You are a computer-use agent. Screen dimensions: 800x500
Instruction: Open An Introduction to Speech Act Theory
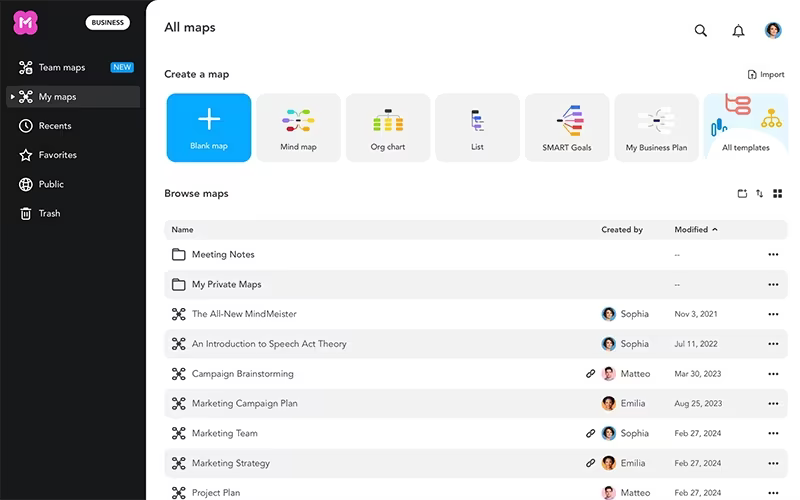(x=269, y=344)
